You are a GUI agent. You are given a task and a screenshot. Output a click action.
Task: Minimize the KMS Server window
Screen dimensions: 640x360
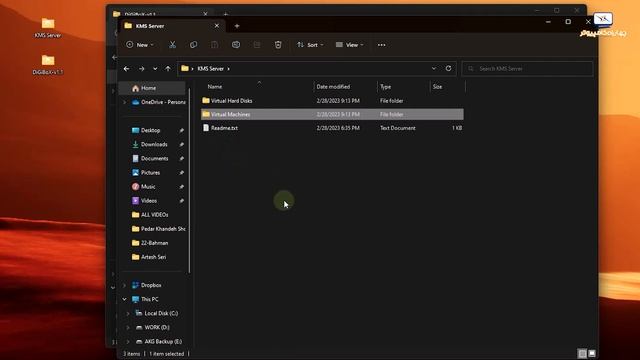pyautogui.click(x=548, y=22)
